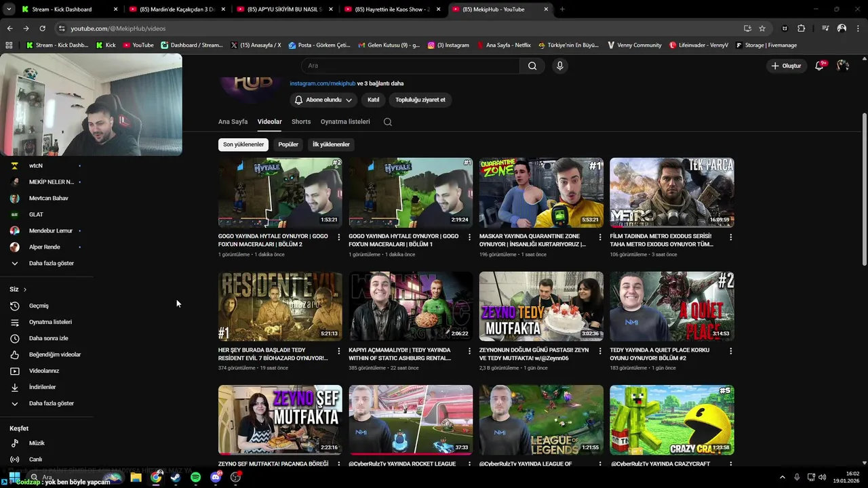The image size is (868, 488).
Task: Open File Explorer from the taskbar
Action: coord(136,477)
